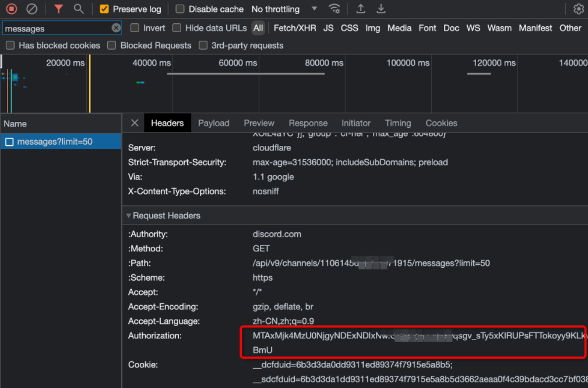The width and height of the screenshot is (588, 388).
Task: Click the zh-CN,zh;q=0.9 language value
Action: (x=283, y=321)
